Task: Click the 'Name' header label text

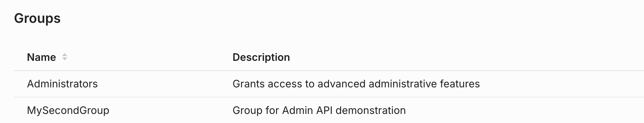Action: click(41, 57)
